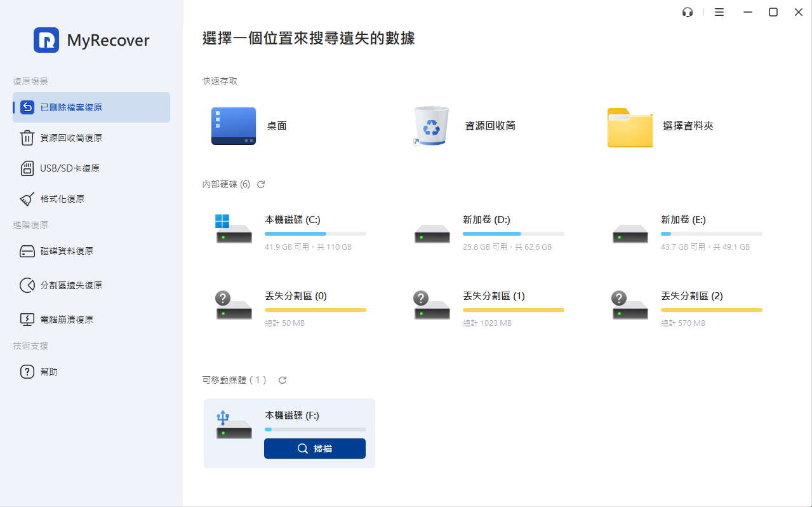Select the 桌面 label in quick access
The width and height of the screenshot is (812, 507).
pos(277,126)
